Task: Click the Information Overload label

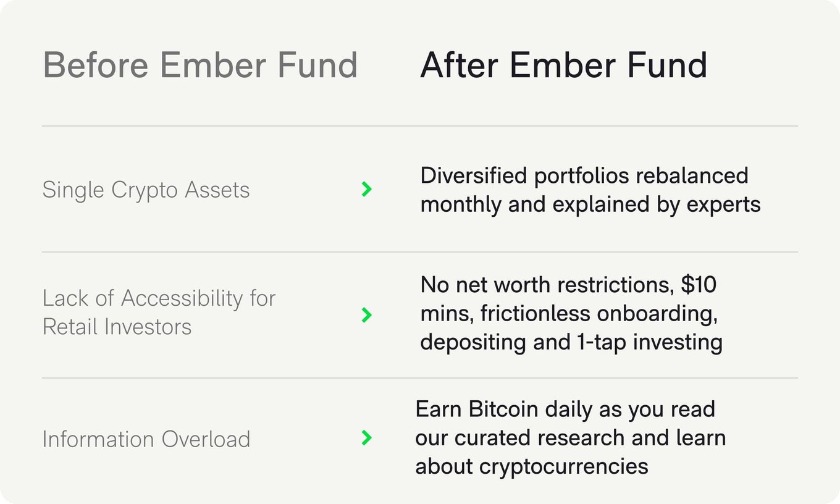Action: coord(146,439)
